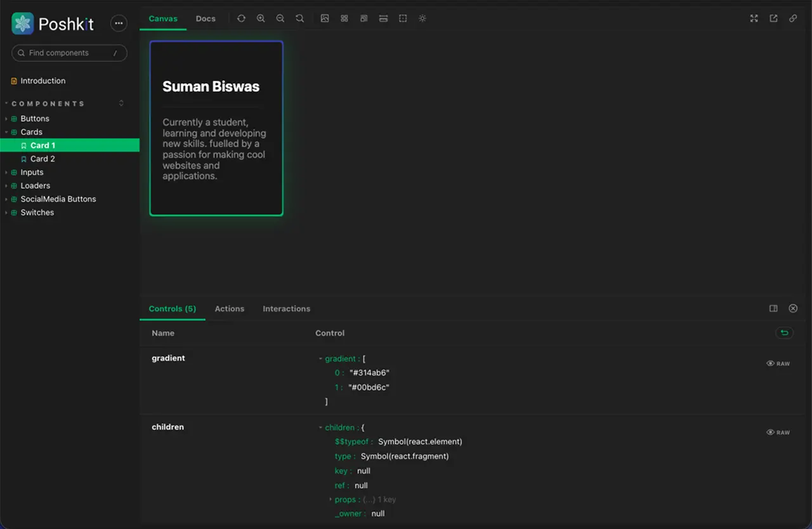Switch theme using the sun icon
812x529 pixels.
(x=422, y=18)
